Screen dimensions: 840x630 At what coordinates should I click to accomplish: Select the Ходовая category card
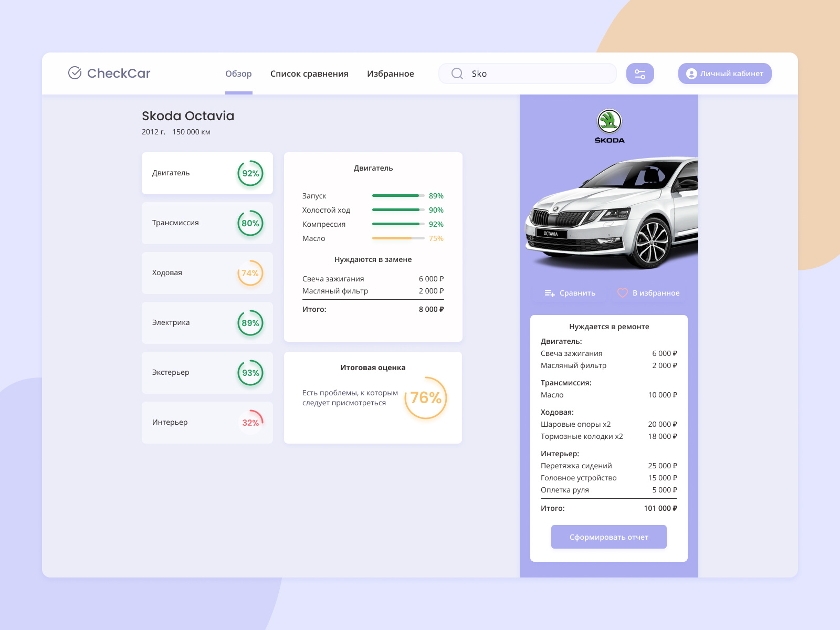point(207,273)
